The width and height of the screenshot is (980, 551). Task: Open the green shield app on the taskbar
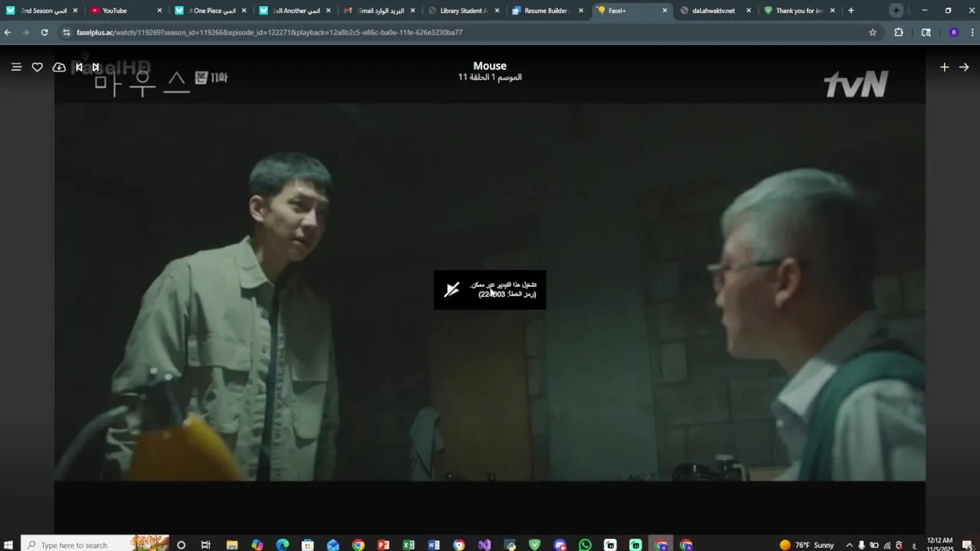click(x=535, y=545)
